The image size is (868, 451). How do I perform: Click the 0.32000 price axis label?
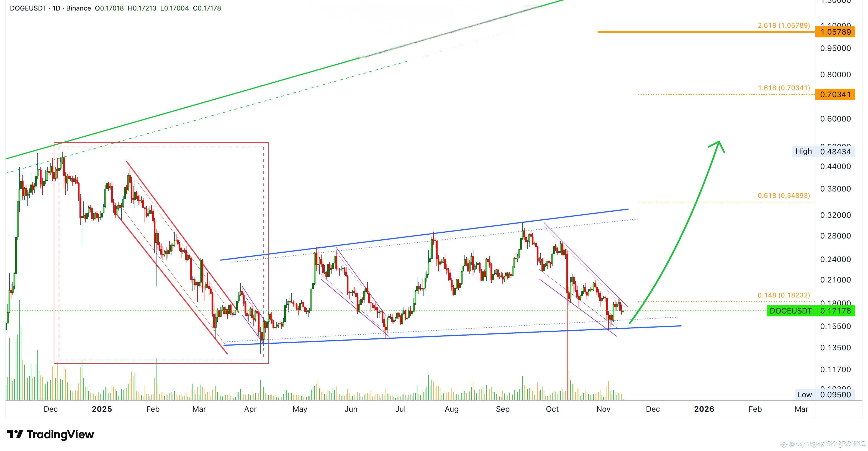tap(835, 215)
